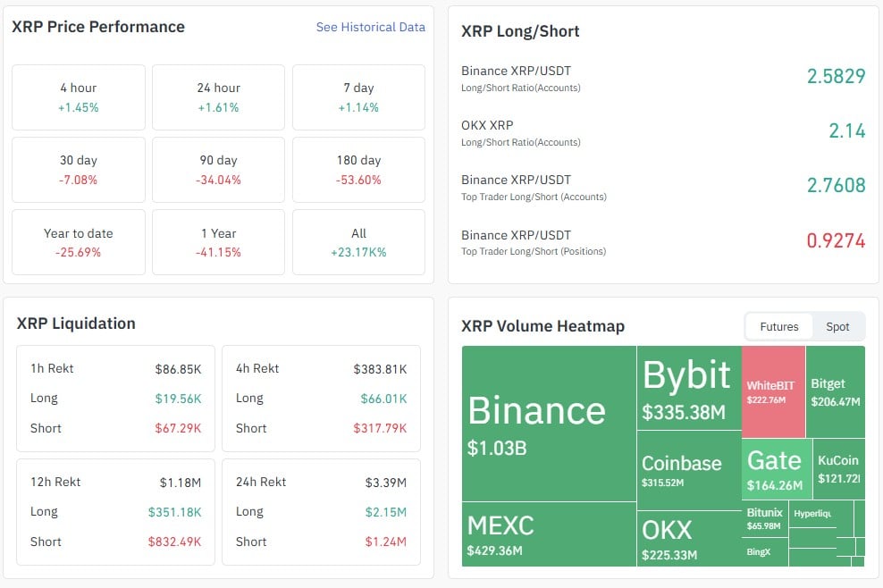
Task: Click the Gate heatmap tile
Action: 777,468
